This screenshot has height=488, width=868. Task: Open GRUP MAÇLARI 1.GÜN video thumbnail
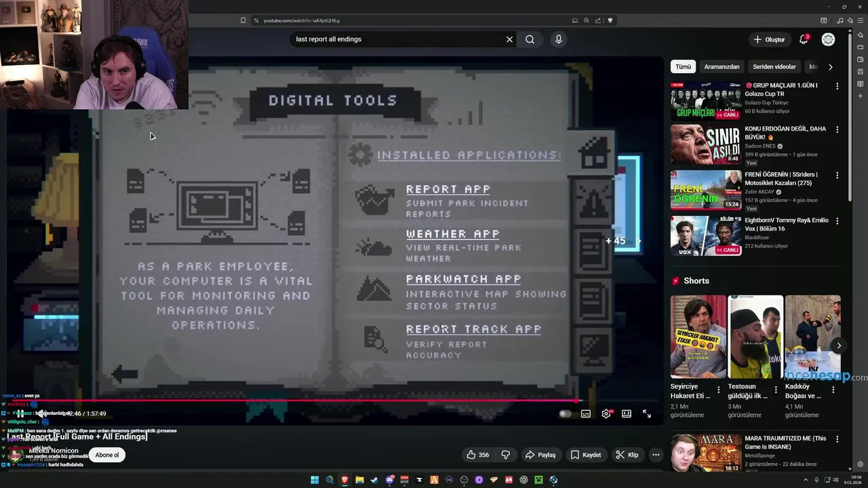706,101
